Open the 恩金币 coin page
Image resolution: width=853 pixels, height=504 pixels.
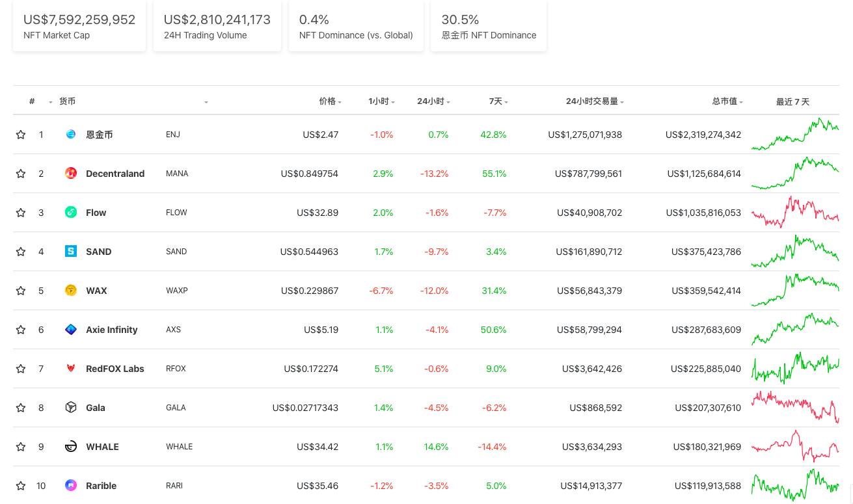click(99, 135)
